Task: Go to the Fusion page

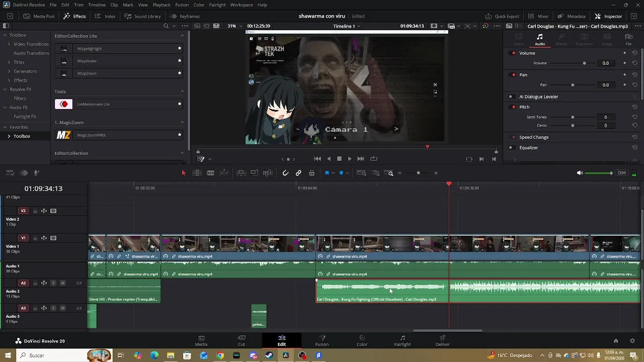Action: pos(322,341)
